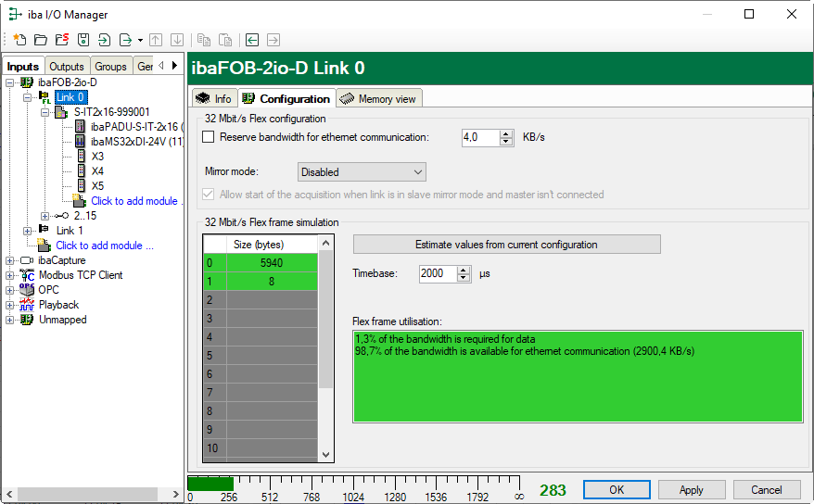Select the Modbus TCP Client icon in tree
Viewport: 814px width, 504px height.
click(27, 275)
